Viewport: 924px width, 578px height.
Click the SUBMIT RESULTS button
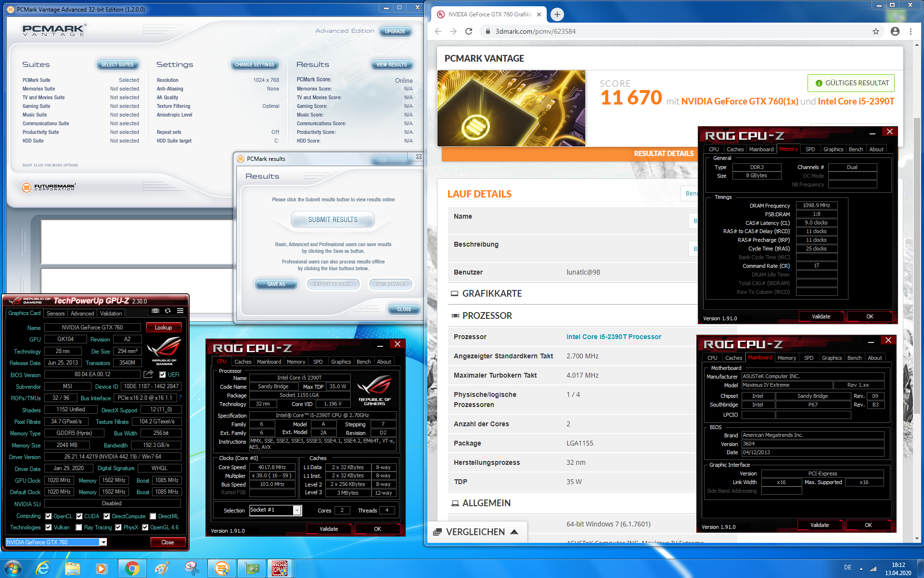click(333, 220)
